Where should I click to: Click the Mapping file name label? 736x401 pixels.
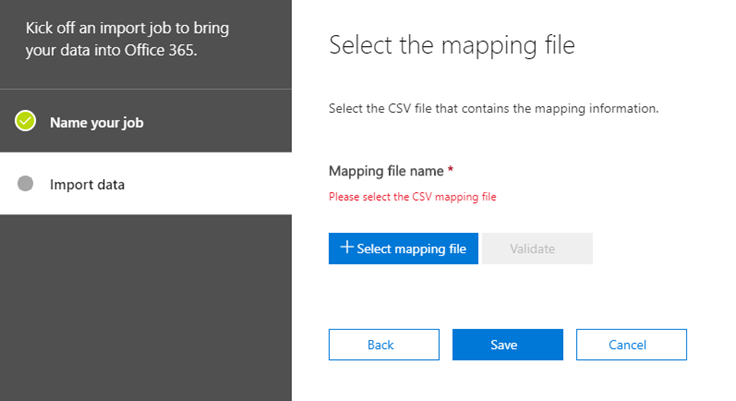[386, 171]
